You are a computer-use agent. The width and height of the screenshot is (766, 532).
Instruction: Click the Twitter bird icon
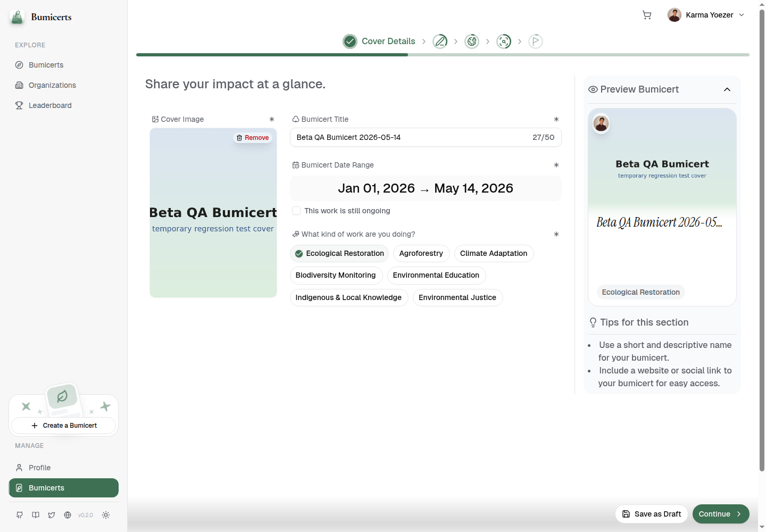(52, 515)
